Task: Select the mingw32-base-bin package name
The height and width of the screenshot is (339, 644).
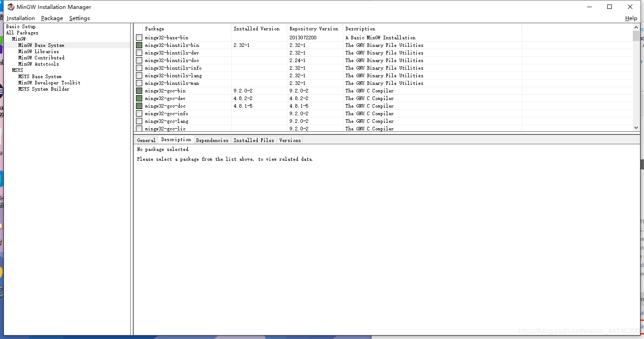Action: pyautogui.click(x=166, y=38)
